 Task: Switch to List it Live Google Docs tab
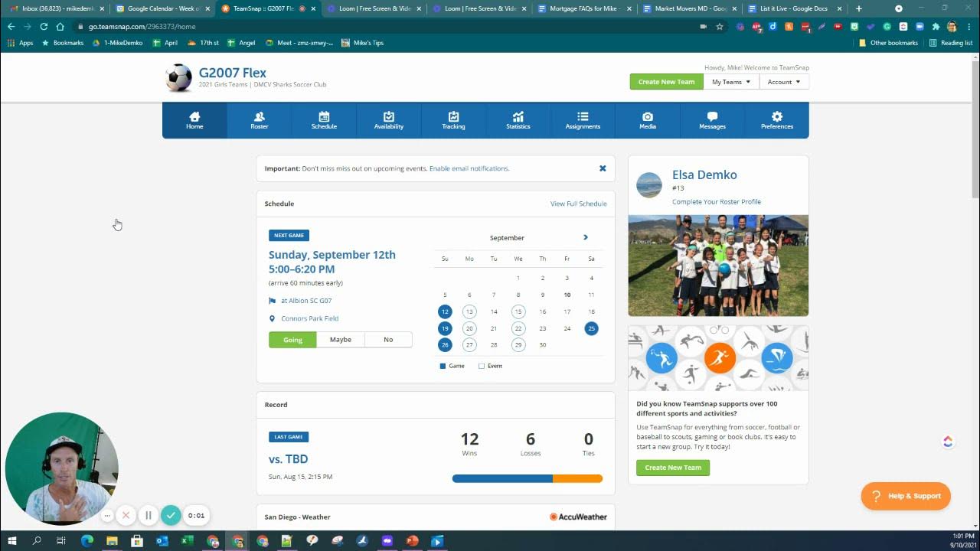coord(795,8)
